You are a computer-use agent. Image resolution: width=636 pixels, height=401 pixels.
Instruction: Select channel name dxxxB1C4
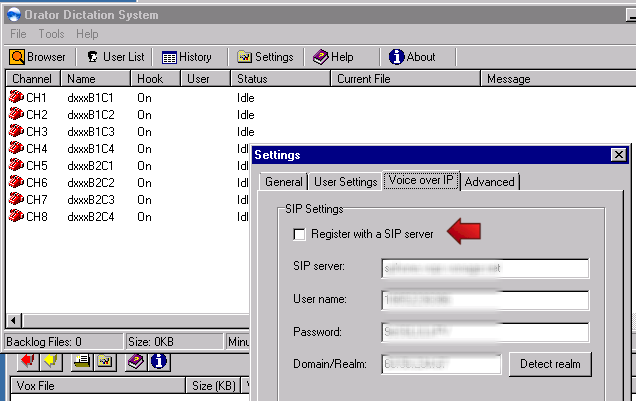[x=91, y=149]
